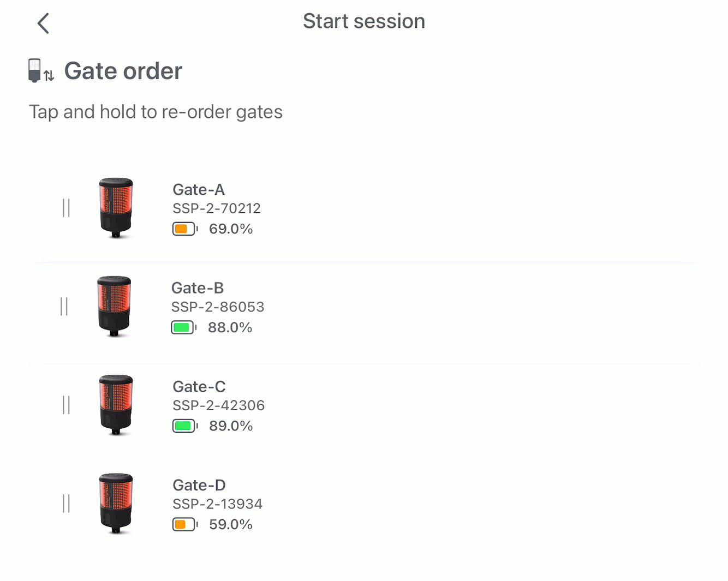Tap the Gate-C green battery icon
The image size is (728, 581).
point(185,426)
